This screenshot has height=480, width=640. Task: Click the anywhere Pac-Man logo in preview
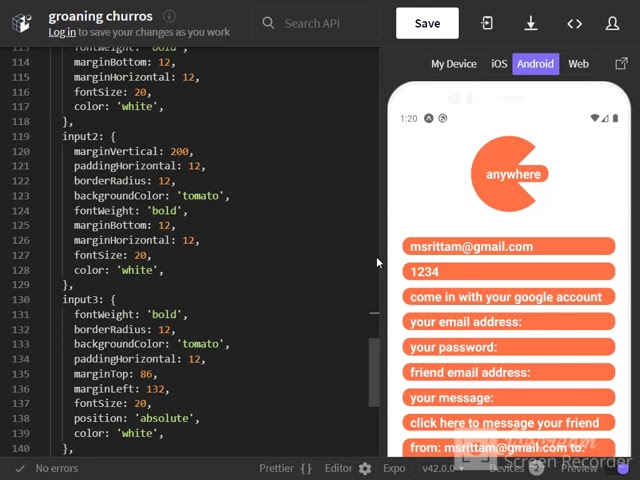point(509,174)
